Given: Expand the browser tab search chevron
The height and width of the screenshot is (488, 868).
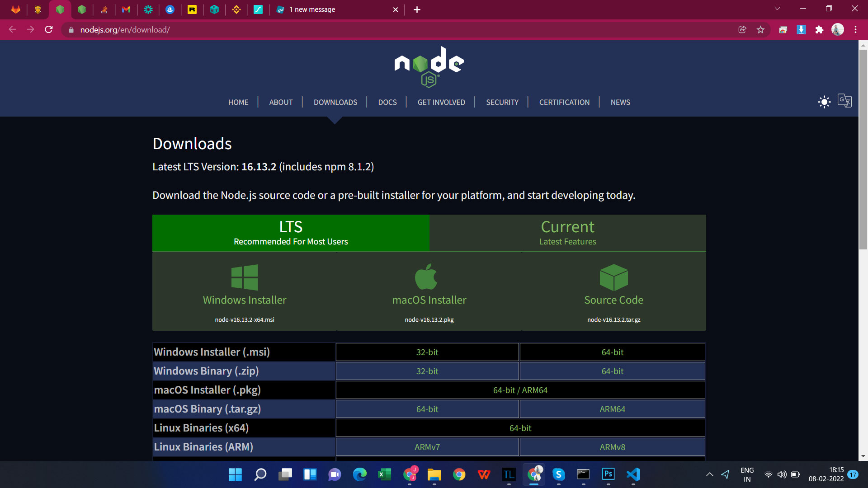Looking at the screenshot, I should [777, 9].
